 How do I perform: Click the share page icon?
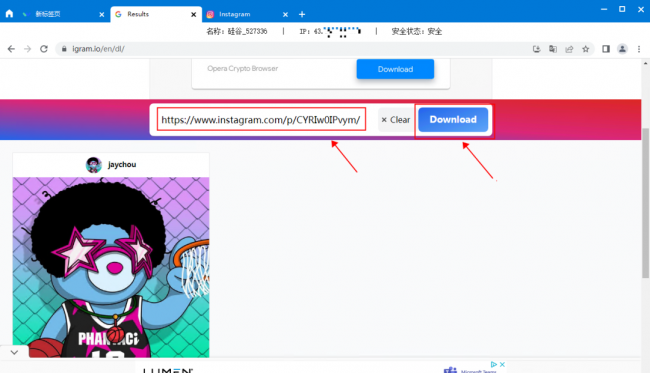[x=569, y=49]
